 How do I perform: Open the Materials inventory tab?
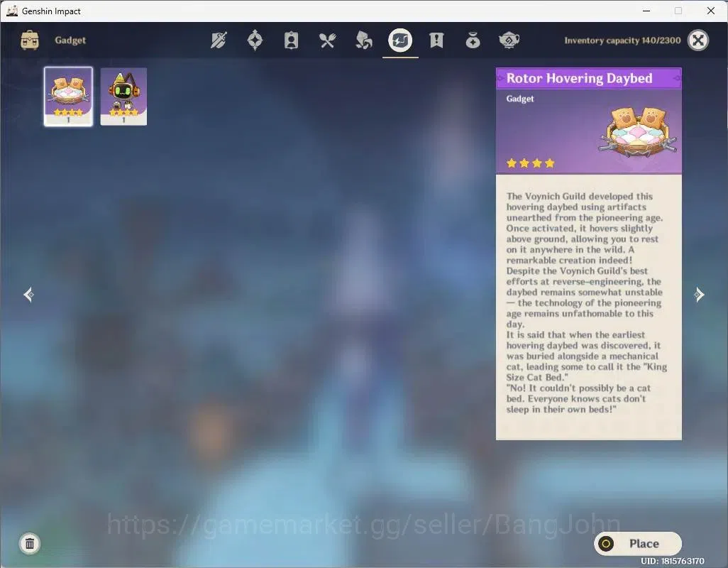363,40
